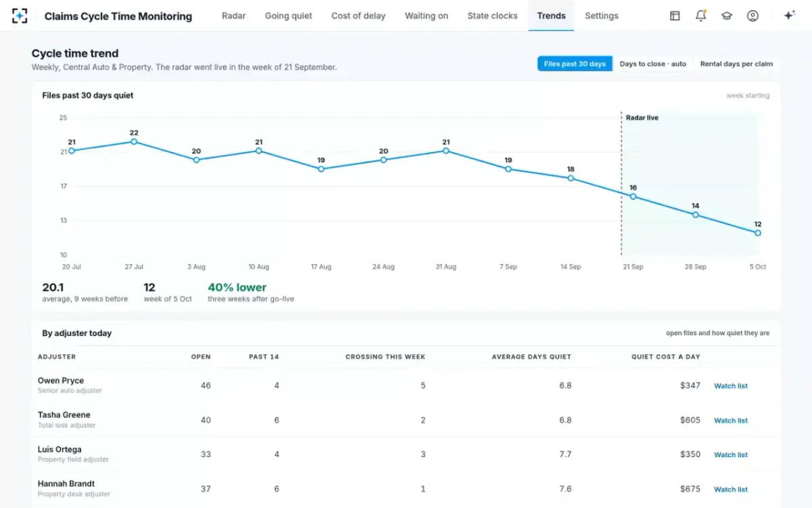Screen dimensions: 812x508
Task: Go to the Radar tab
Action: tap(233, 16)
